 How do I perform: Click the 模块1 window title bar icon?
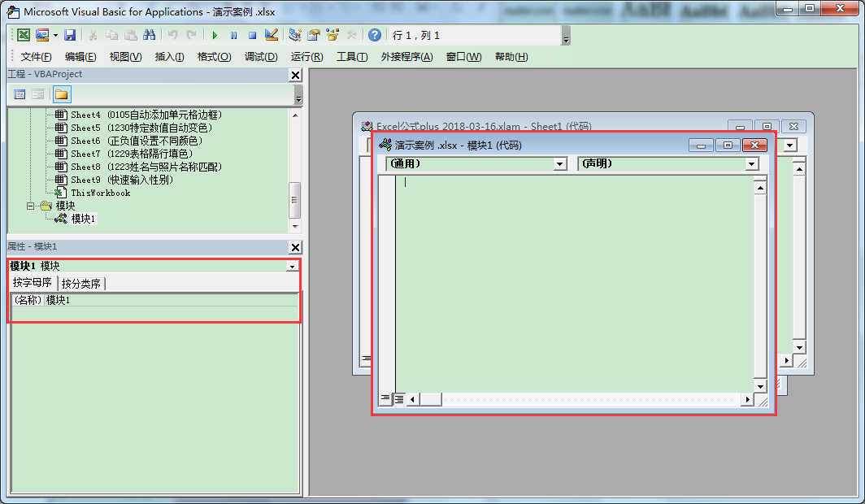(385, 145)
